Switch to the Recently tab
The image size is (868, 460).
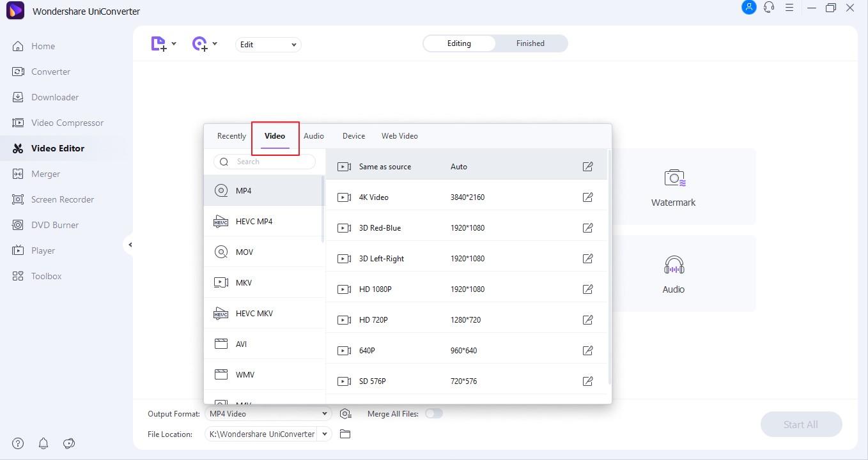(231, 136)
